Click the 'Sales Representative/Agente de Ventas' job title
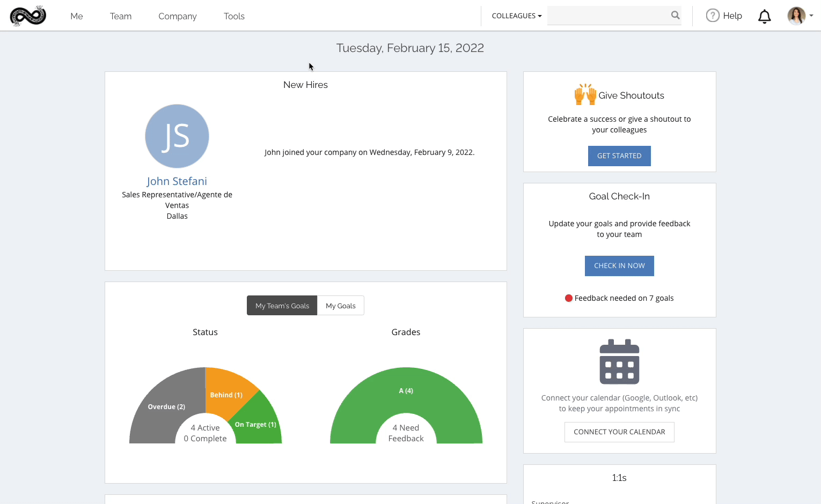 click(x=177, y=200)
